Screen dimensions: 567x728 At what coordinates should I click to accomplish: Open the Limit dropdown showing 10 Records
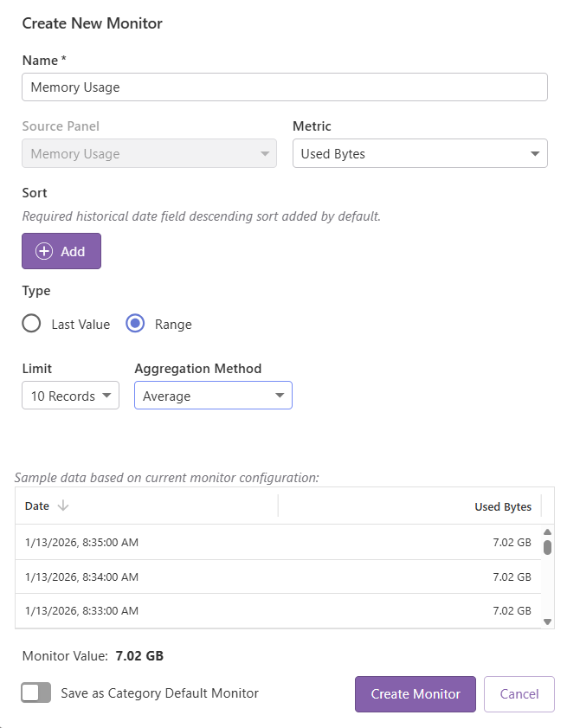pyautogui.click(x=69, y=396)
